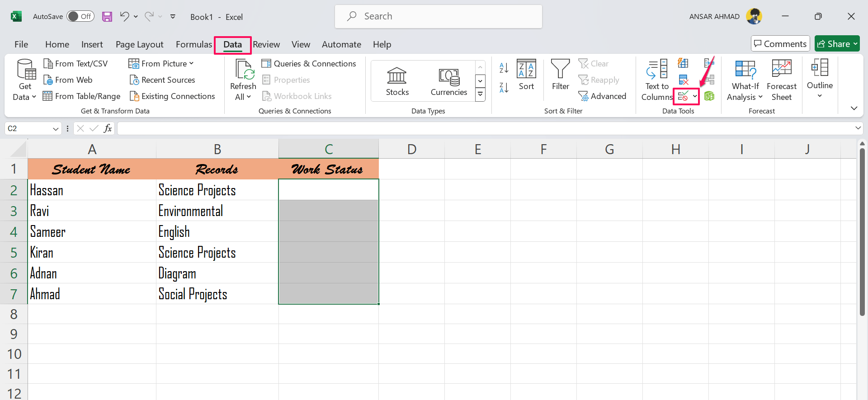The image size is (868, 400).
Task: Click the Remove Duplicates icon
Action: pyautogui.click(x=683, y=80)
